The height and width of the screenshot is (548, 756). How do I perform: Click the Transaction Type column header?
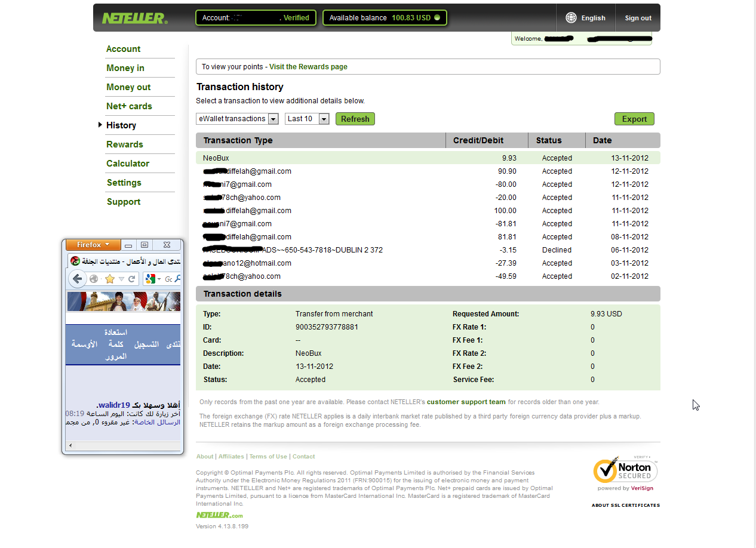(x=321, y=140)
